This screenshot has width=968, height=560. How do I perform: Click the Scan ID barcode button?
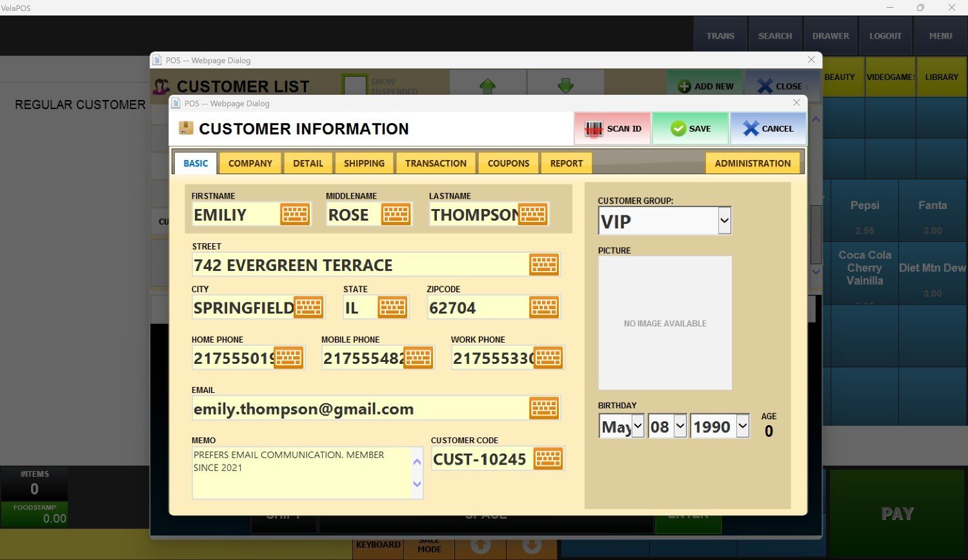[612, 128]
